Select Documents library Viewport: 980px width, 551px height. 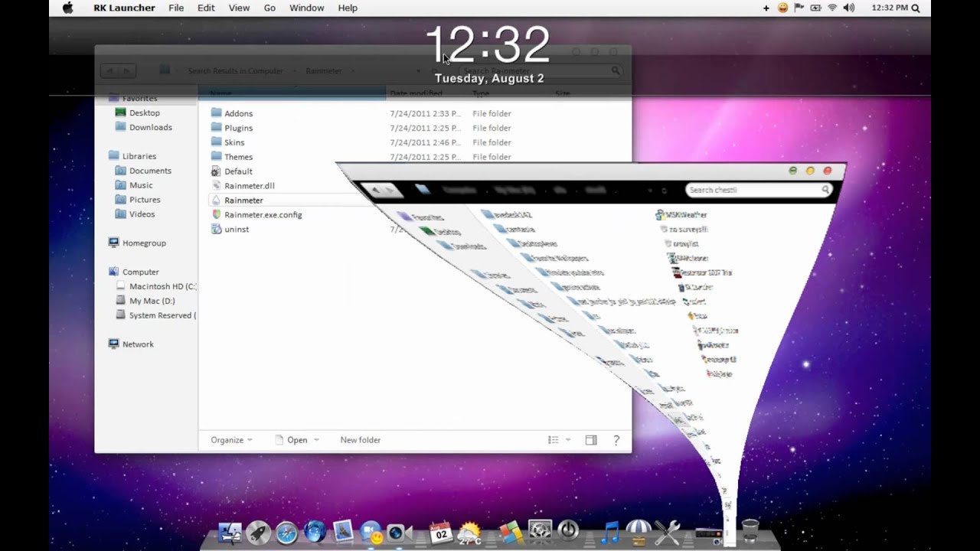(143, 171)
